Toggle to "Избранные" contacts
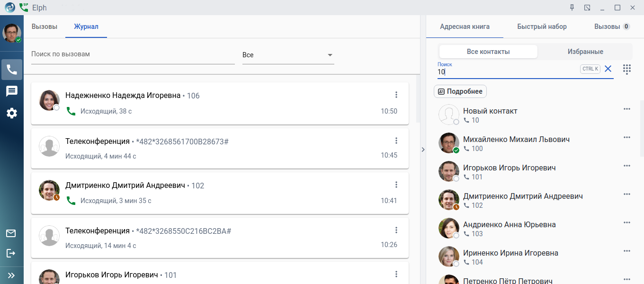 click(585, 52)
